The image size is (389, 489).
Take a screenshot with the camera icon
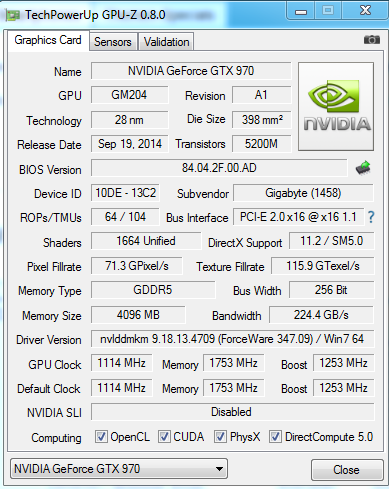tap(372, 40)
